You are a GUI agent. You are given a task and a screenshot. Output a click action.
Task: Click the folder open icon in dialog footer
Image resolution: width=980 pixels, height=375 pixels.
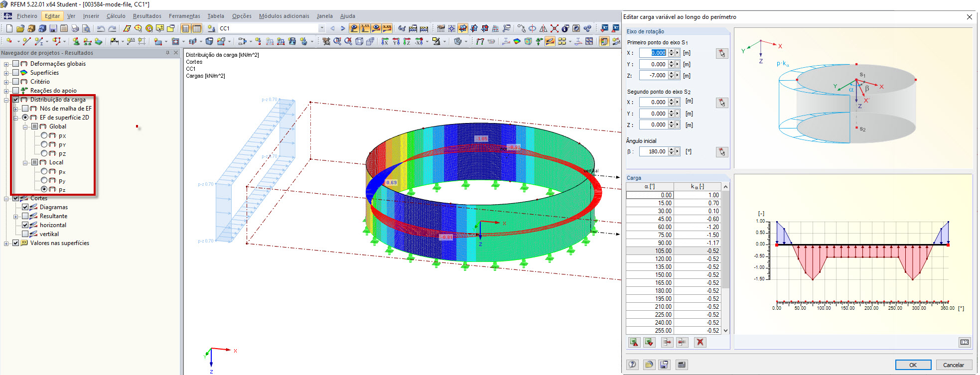click(x=649, y=365)
